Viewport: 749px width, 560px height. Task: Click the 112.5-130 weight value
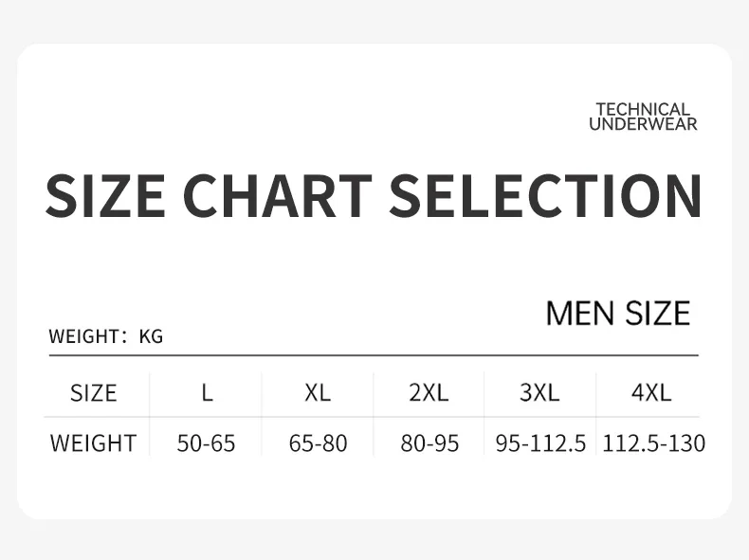(x=654, y=443)
